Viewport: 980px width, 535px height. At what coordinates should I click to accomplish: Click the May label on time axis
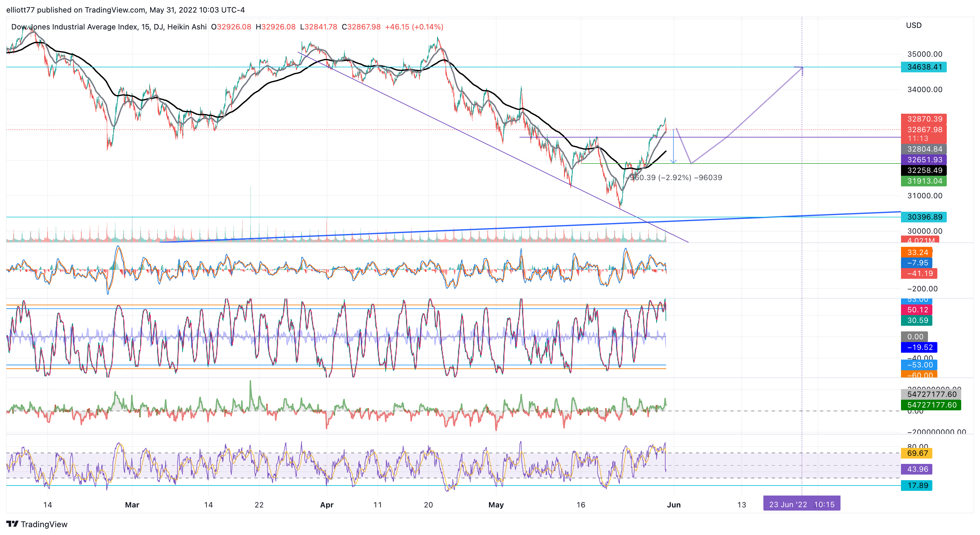[496, 505]
